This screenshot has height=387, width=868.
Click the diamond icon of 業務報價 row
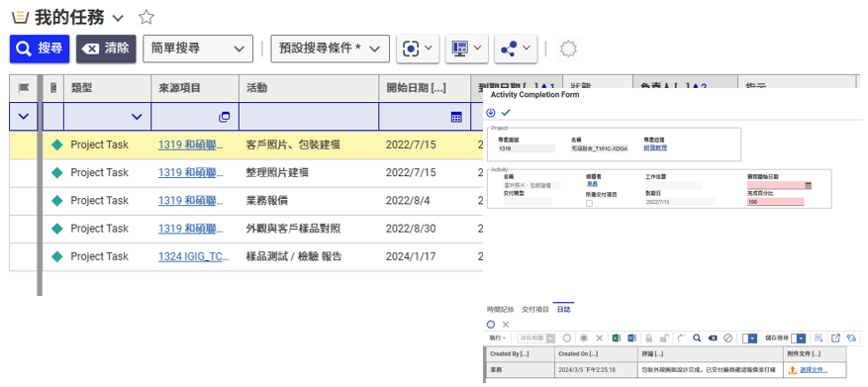(57, 200)
